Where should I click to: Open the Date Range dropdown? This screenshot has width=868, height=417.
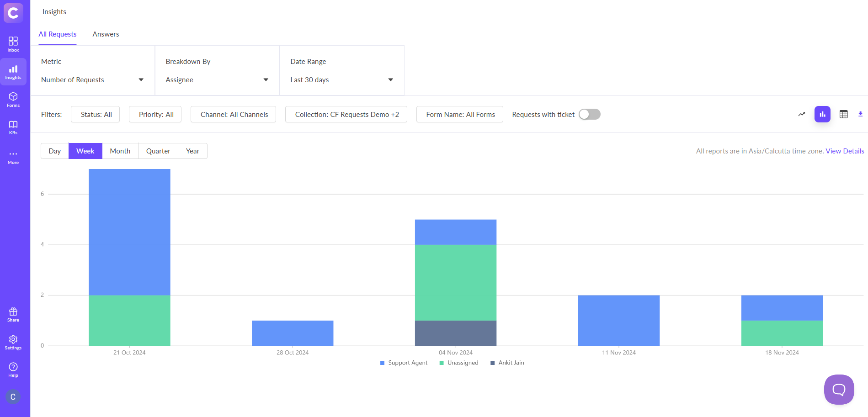[341, 80]
